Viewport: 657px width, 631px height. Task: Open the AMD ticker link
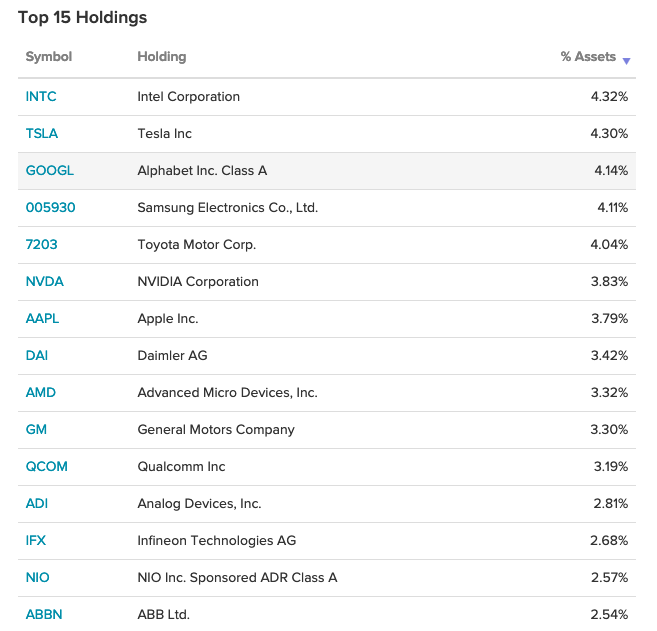[x=41, y=393]
